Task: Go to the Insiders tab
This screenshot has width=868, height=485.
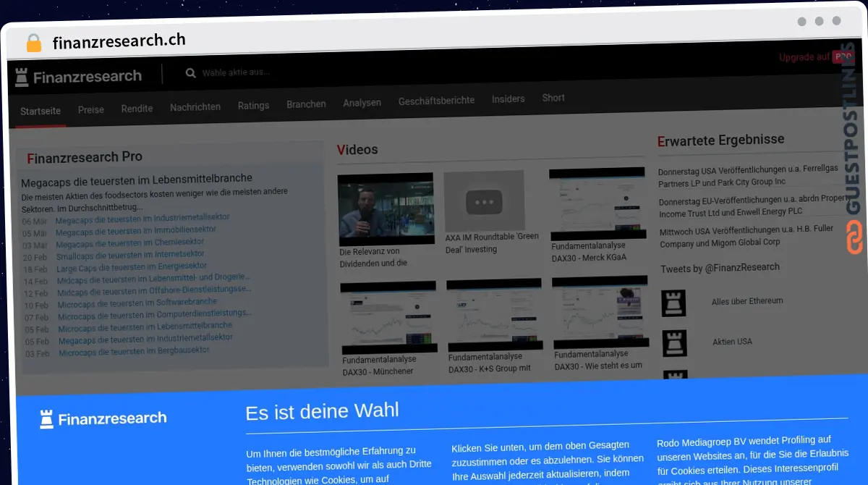Action: tap(508, 98)
